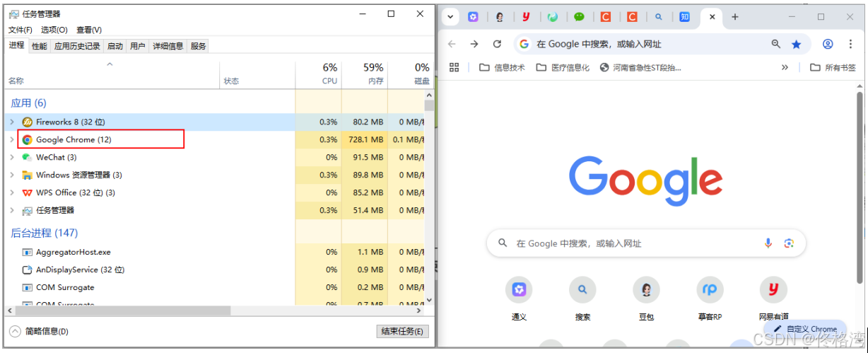The image size is (868, 353).
Task: Open a new Chrome tab with plus button
Action: pos(735,17)
